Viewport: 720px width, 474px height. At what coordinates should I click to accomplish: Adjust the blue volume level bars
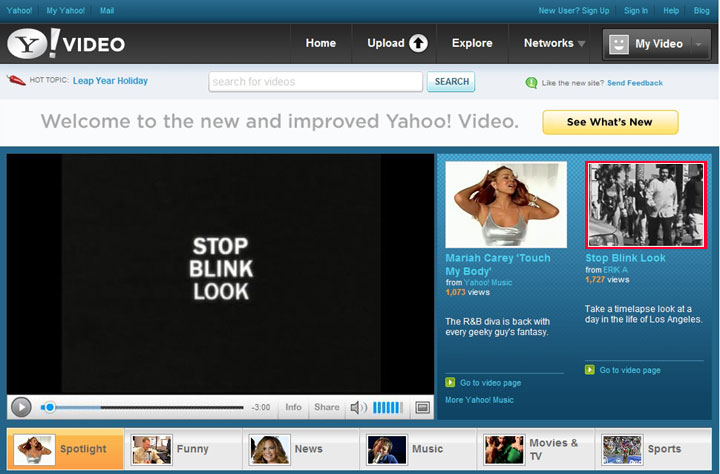pyautogui.click(x=388, y=407)
